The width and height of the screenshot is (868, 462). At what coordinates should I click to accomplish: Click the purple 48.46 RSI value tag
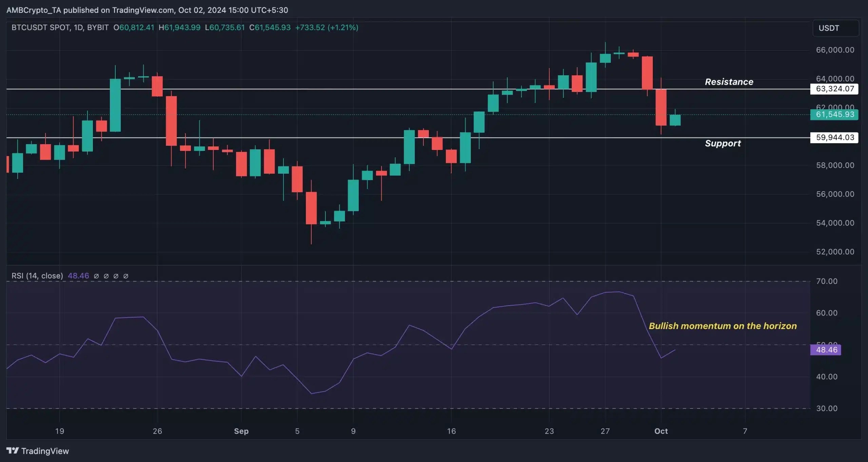(x=826, y=350)
